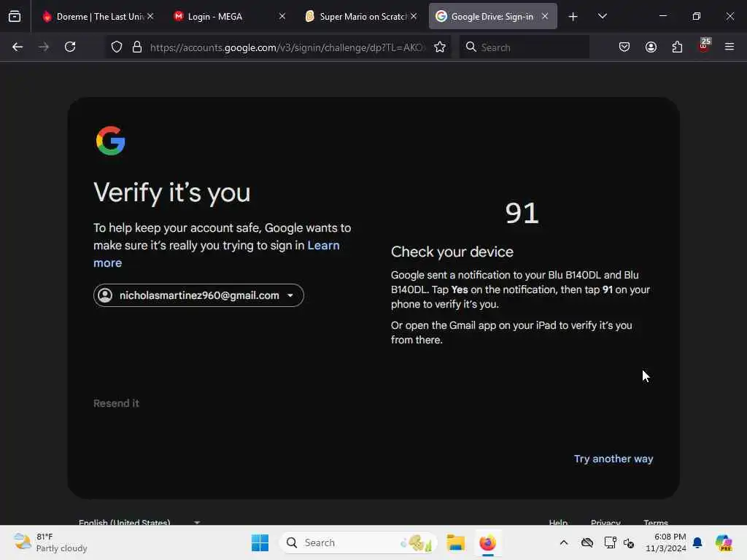This screenshot has height=560, width=747.
Task: Go back to previous page
Action: (18, 47)
